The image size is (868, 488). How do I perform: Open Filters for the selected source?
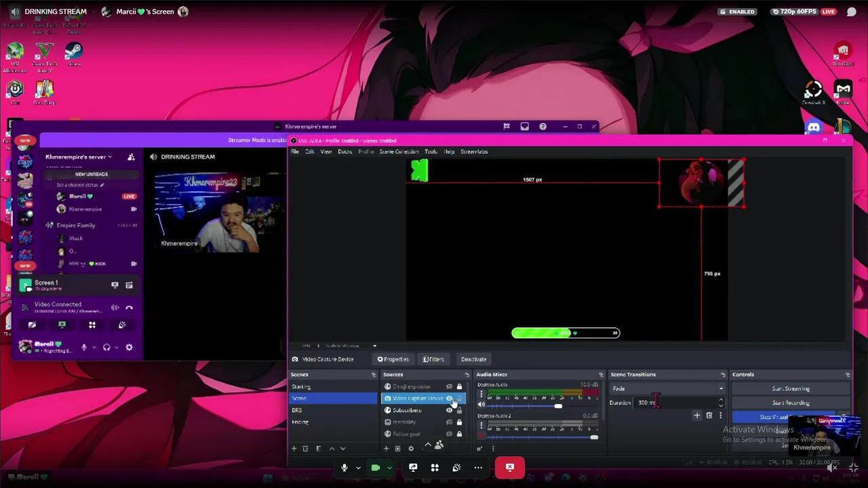point(434,359)
